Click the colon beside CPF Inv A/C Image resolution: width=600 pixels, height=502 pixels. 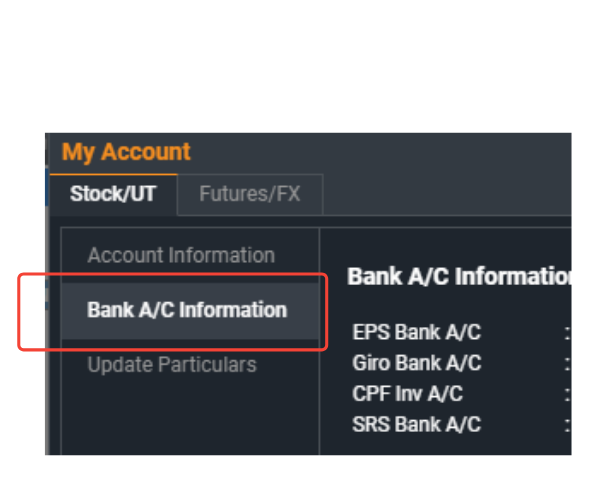tap(567, 394)
